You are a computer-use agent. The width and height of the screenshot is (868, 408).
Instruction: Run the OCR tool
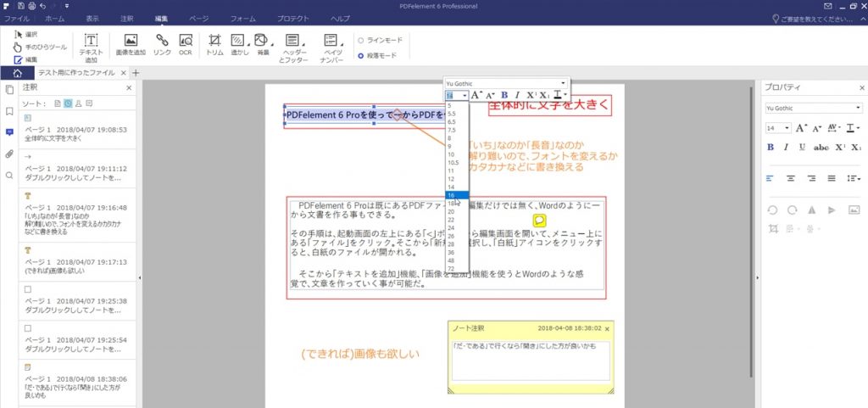pos(186,45)
